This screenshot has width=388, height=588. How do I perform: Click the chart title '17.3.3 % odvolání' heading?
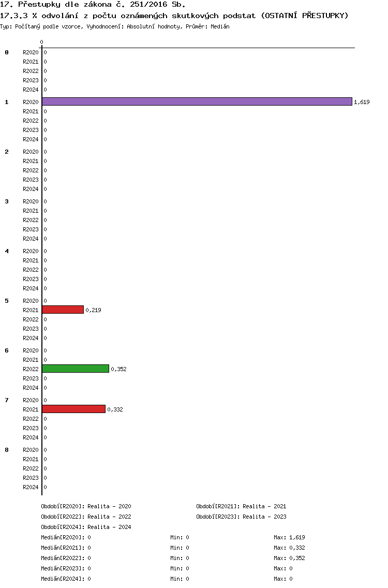coord(174,16)
